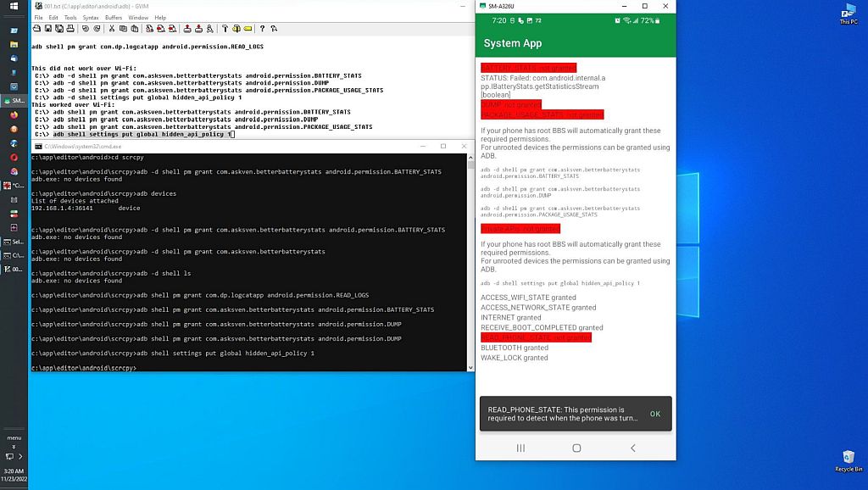
Task: Click the READ_LOGS command line in GVIM
Action: [147, 47]
